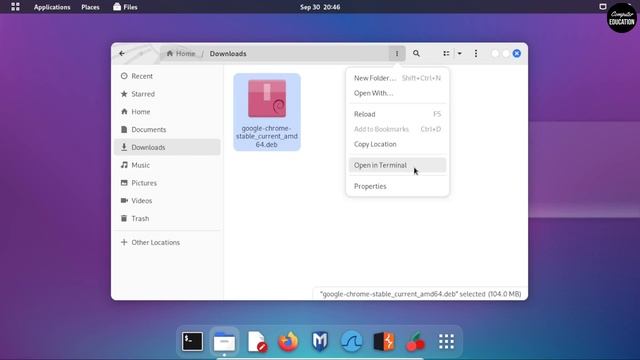Select the google-chrome deb package icon

tap(267, 98)
